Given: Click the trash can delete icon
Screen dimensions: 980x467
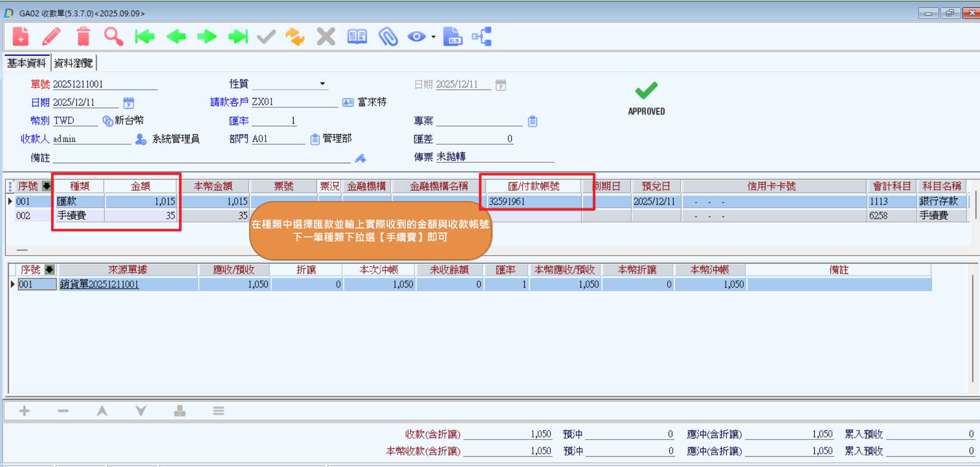Looking at the screenshot, I should click(x=83, y=37).
